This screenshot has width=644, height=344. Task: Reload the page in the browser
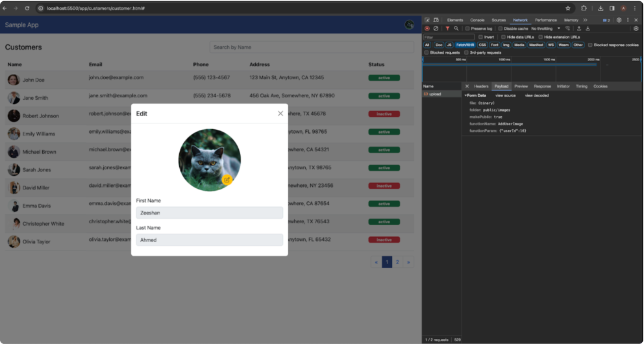pyautogui.click(x=27, y=8)
